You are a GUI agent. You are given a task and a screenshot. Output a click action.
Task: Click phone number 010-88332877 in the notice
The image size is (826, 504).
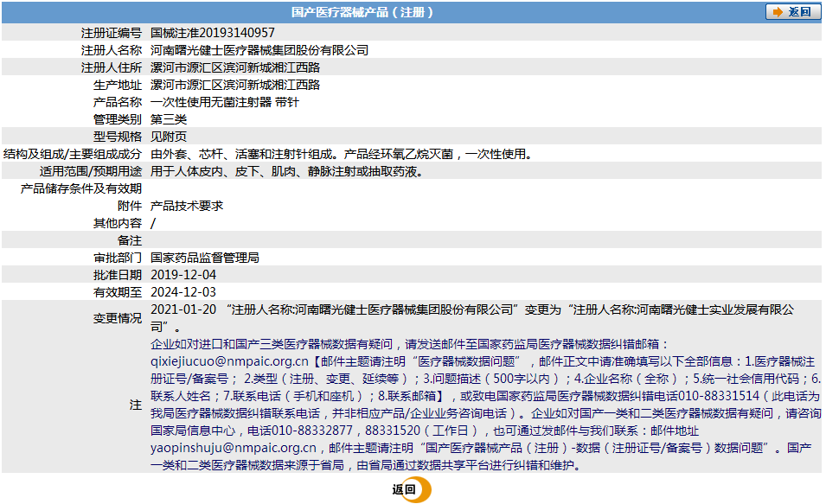(x=312, y=431)
